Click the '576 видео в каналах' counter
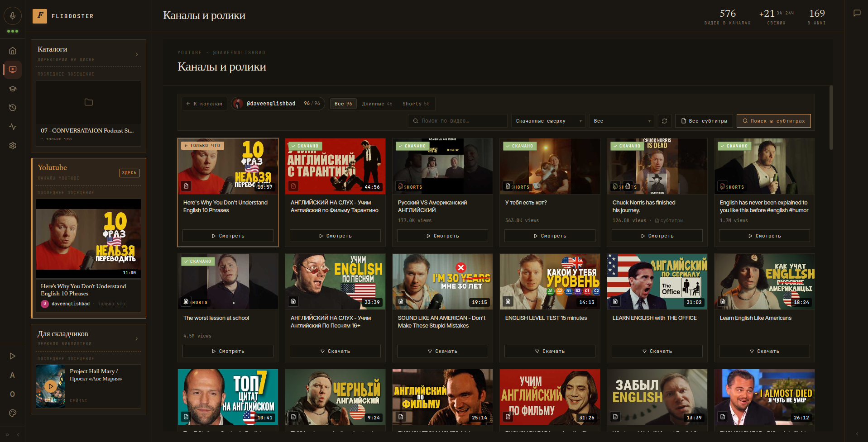 tap(727, 17)
